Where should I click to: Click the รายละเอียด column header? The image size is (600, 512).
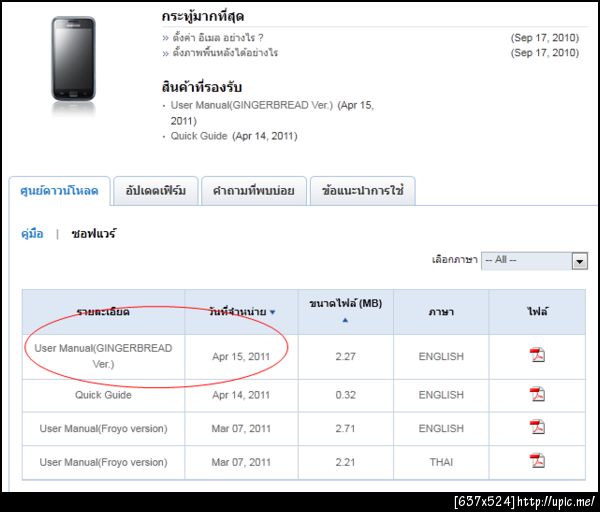coord(103,312)
